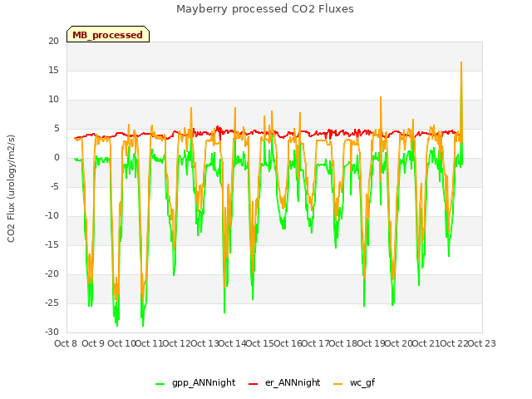This screenshot has width=532, height=399.
Task: Click the green gpp_ANNnight legend swatch
Action: click(x=160, y=384)
